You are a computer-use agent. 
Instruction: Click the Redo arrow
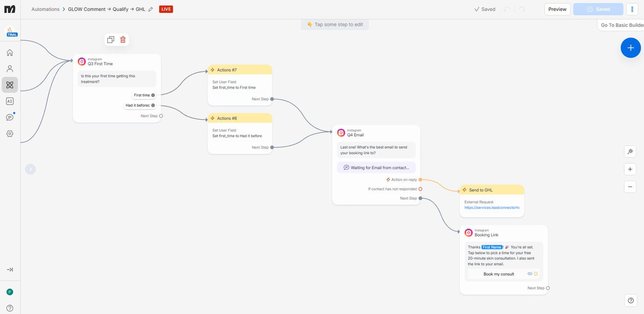522,9
